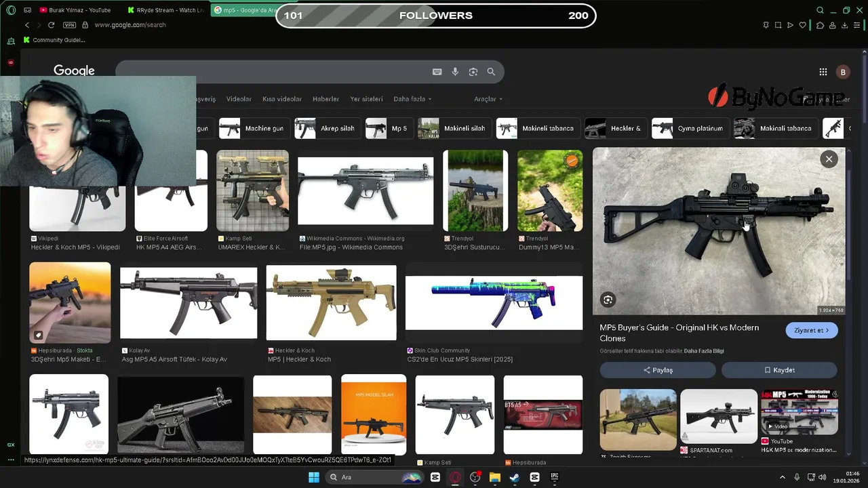Open the UMAREX Heckler & K... image result
868x488 pixels.
tap(252, 190)
